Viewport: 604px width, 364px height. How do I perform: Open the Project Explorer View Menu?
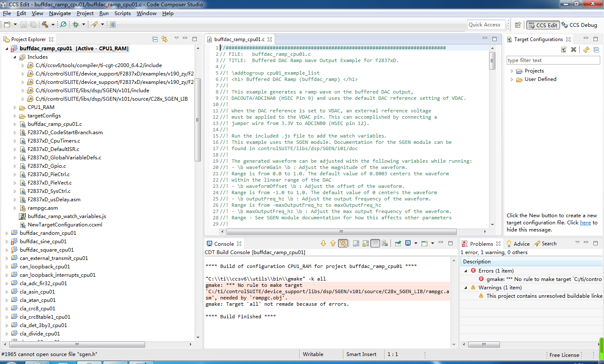point(176,39)
